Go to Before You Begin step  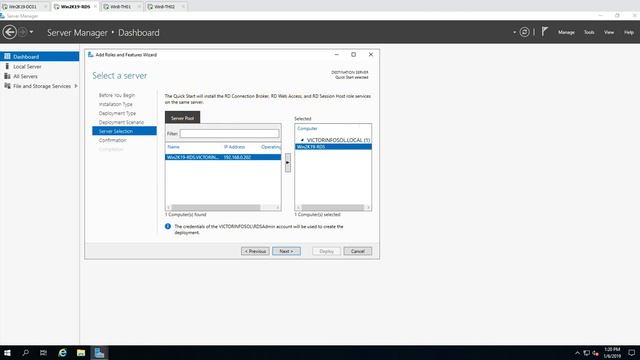pyautogui.click(x=117, y=95)
